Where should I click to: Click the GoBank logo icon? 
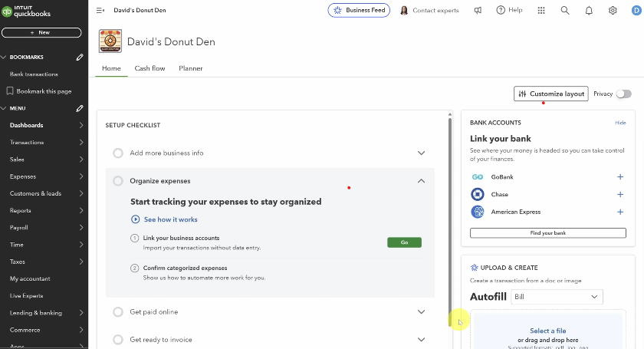[x=477, y=176]
